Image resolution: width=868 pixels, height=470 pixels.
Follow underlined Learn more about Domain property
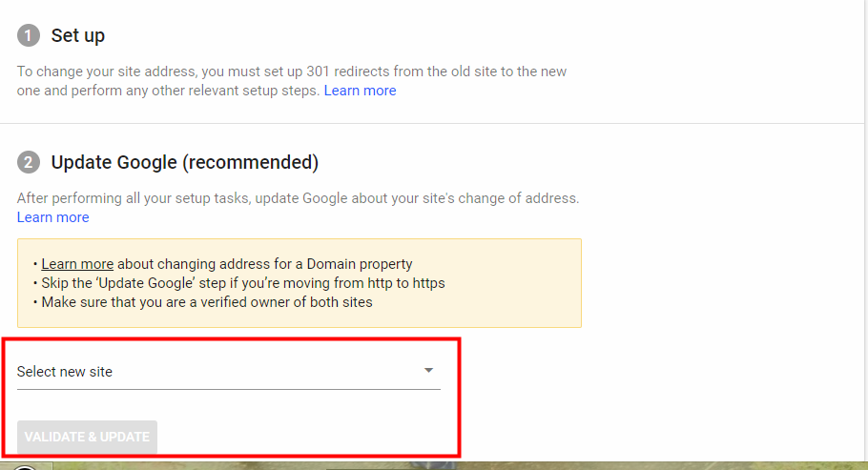(77, 264)
